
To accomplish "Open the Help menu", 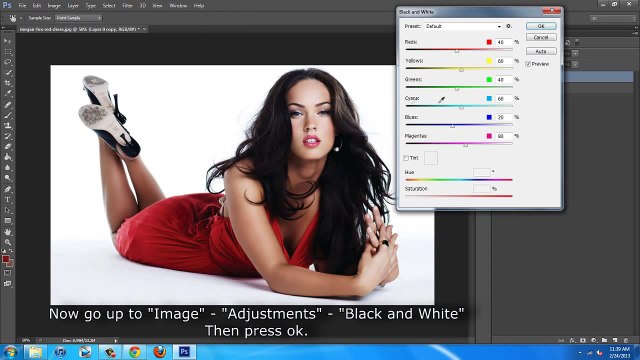I will (x=199, y=6).
